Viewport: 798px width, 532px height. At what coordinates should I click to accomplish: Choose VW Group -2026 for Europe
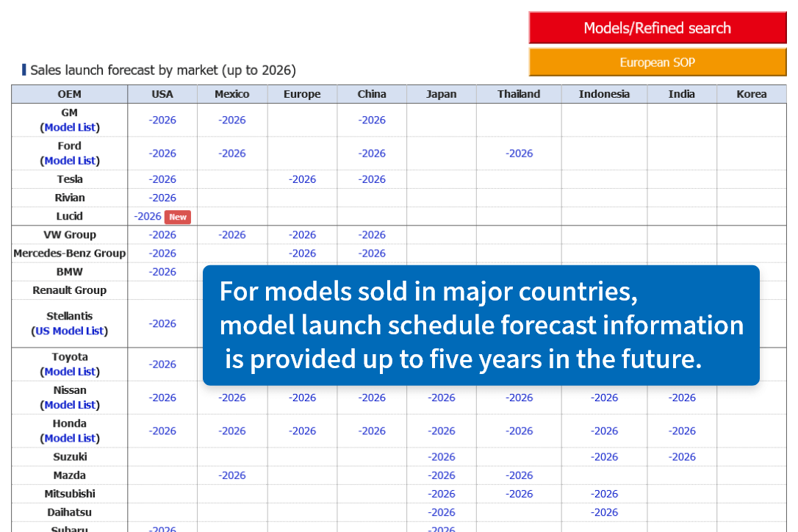[x=302, y=234]
